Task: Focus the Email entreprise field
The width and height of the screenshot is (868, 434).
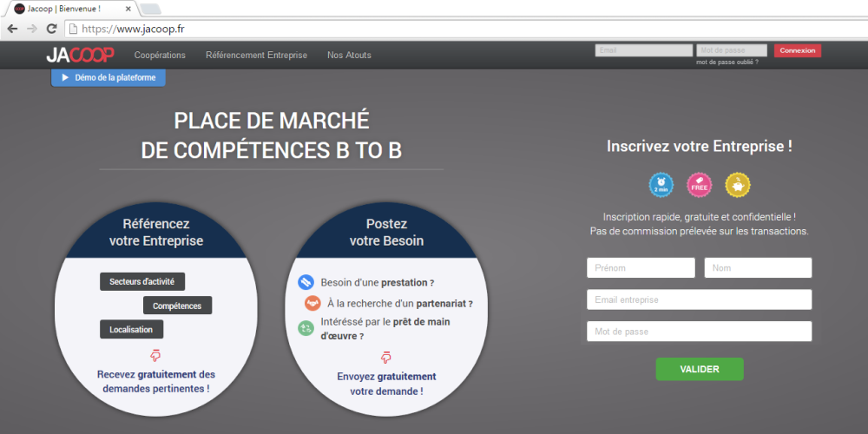Action: [699, 299]
